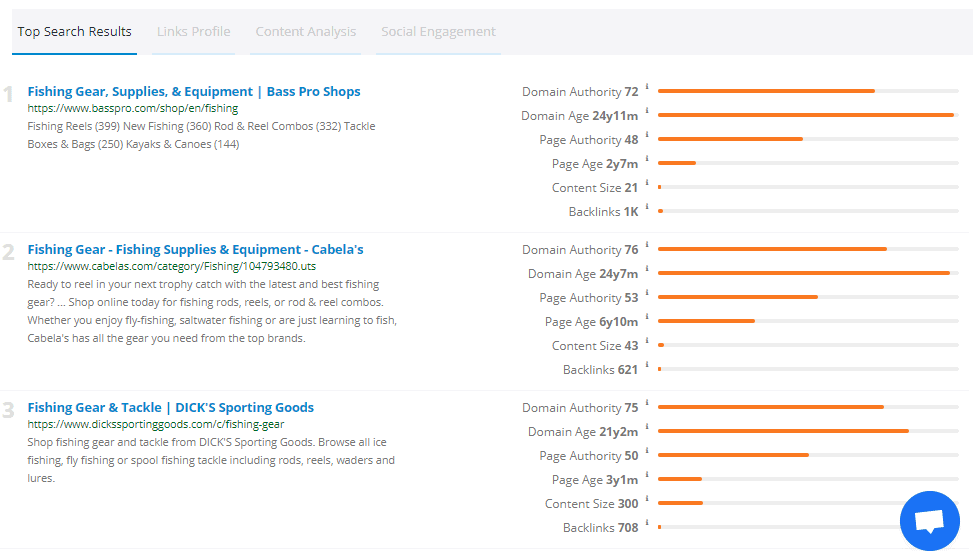
Task: Click info icon beside Page Age 2y7m
Action: point(647,159)
